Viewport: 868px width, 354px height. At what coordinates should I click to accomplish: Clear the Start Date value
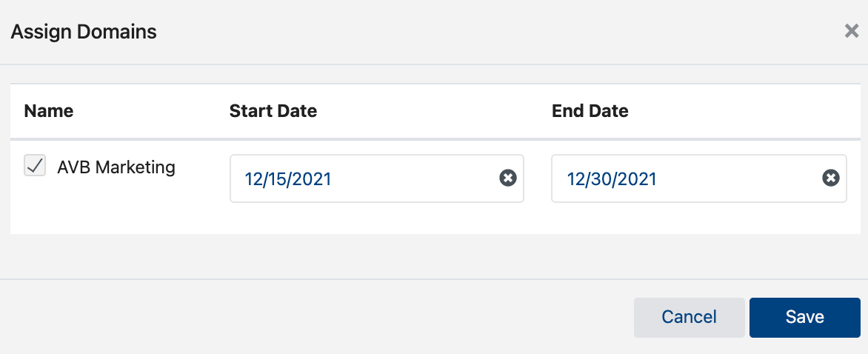pos(507,178)
